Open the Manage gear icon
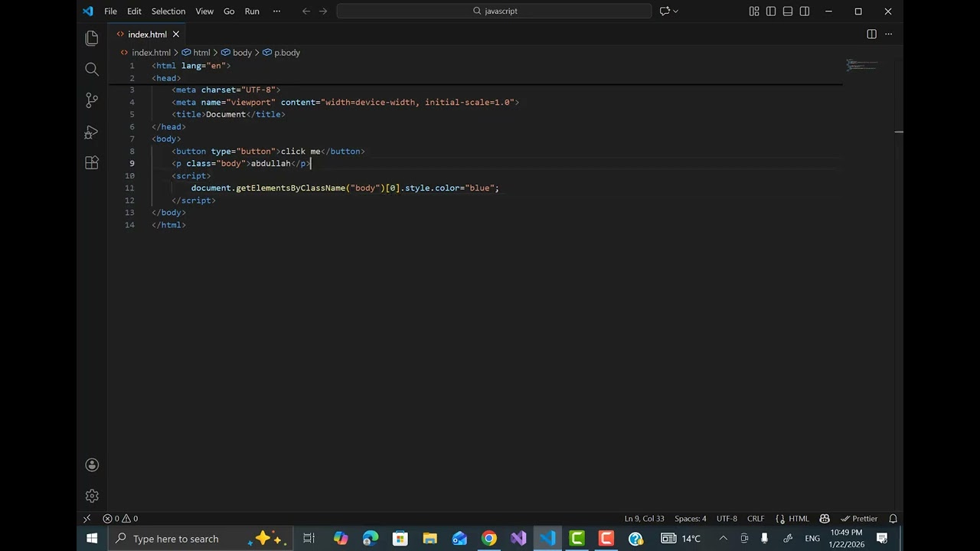This screenshot has height=551, width=980. [92, 496]
